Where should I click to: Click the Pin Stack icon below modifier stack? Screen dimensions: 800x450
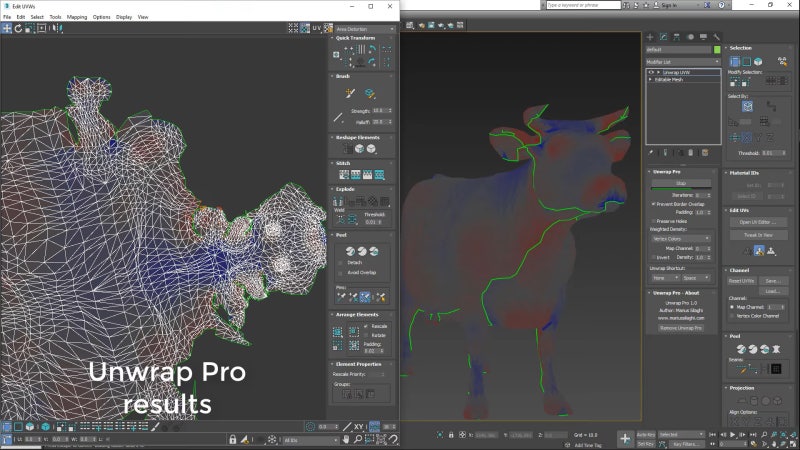tap(651, 153)
